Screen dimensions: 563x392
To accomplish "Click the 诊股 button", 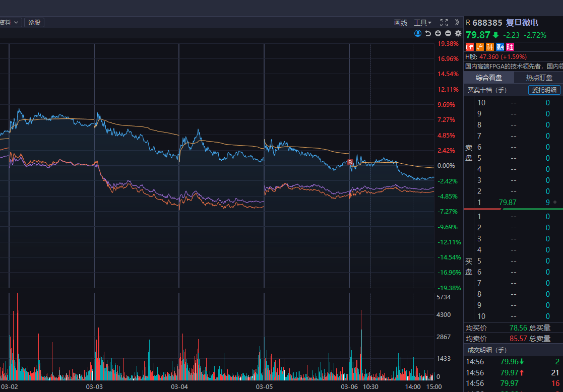I will coord(34,22).
